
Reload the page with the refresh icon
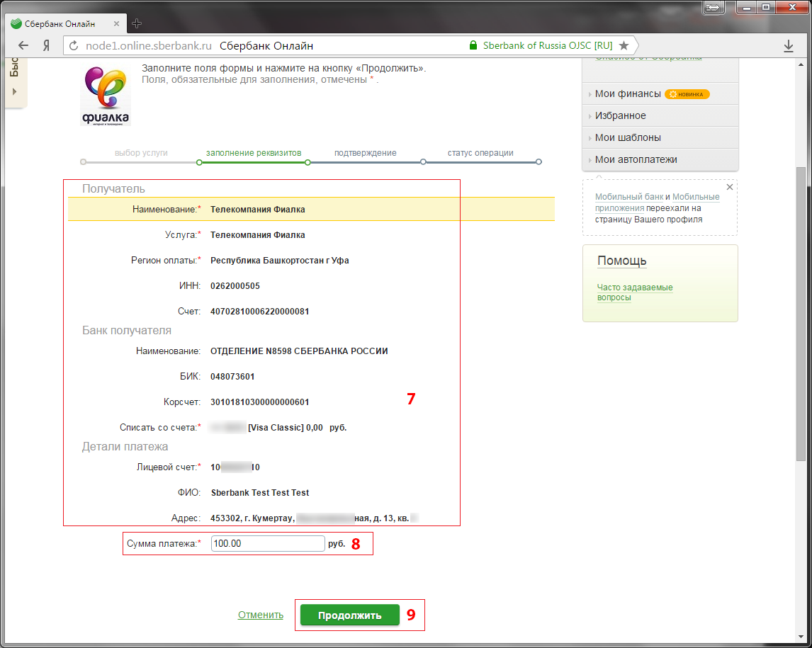(74, 45)
